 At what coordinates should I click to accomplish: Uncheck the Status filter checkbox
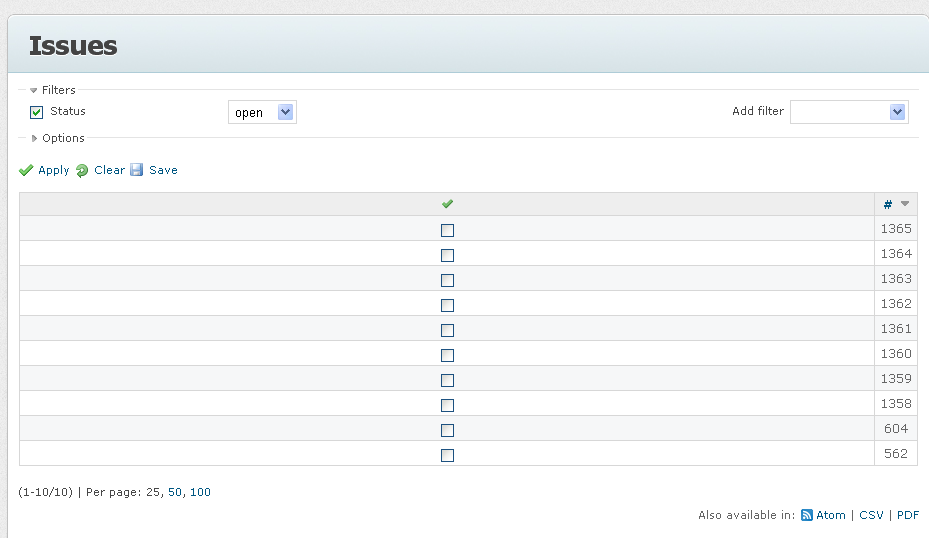(37, 112)
